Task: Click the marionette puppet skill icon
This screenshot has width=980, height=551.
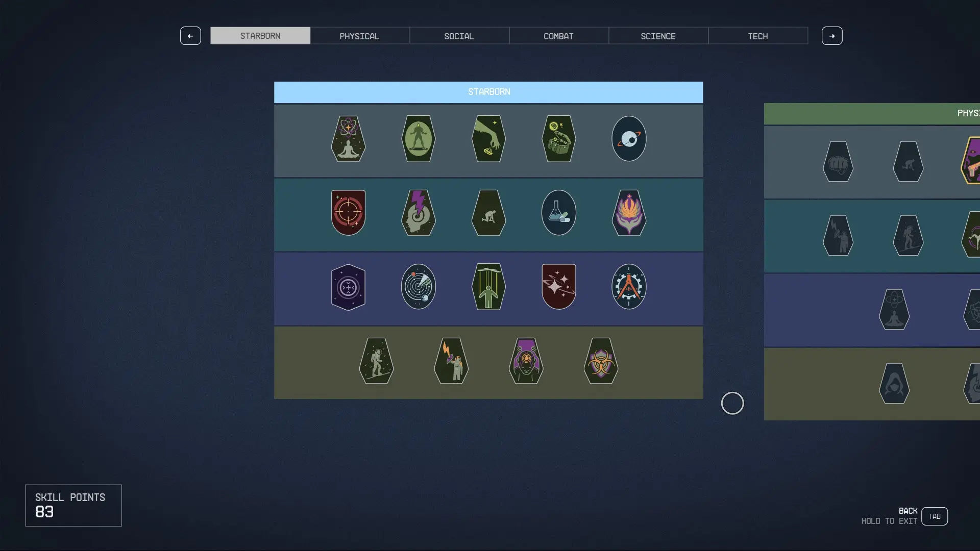Action: [488, 287]
